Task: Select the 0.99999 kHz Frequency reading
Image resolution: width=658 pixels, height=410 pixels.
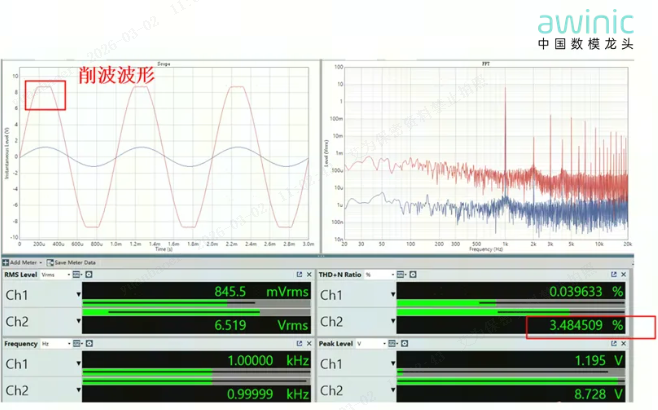Action: click(269, 394)
